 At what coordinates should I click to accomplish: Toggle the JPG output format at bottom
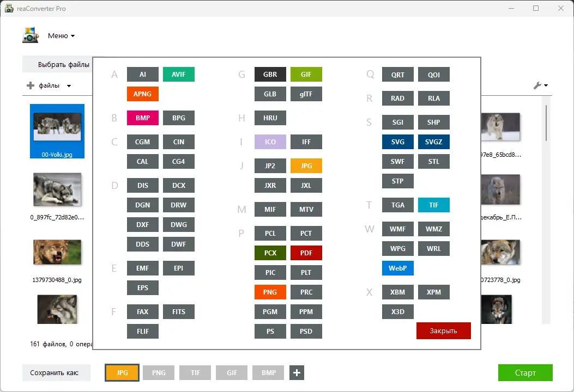122,372
